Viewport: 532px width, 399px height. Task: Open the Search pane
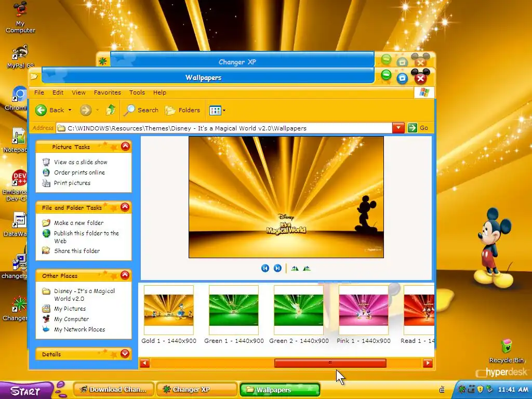point(141,110)
